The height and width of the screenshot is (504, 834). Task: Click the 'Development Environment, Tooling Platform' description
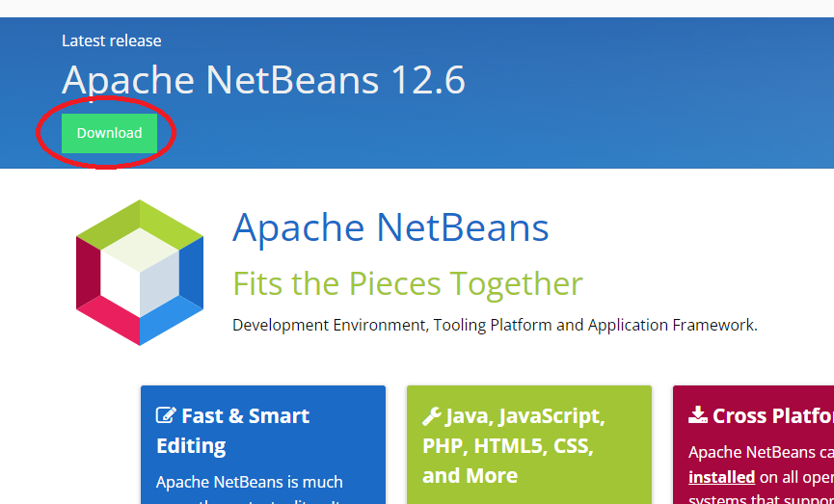pos(495,325)
